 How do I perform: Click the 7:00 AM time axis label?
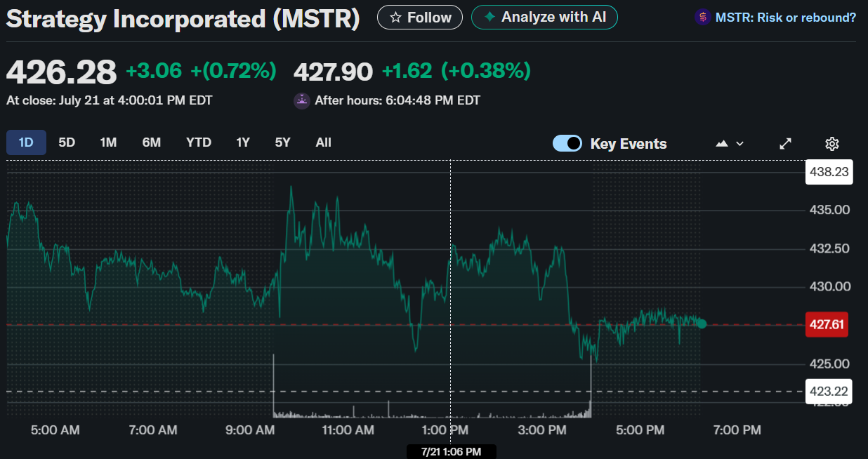click(x=154, y=430)
